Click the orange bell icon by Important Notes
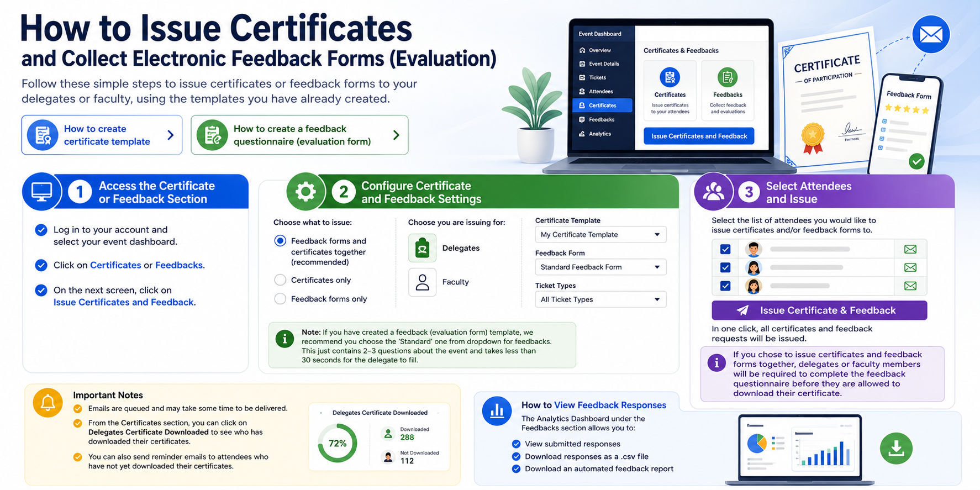The width and height of the screenshot is (980, 490). [48, 402]
